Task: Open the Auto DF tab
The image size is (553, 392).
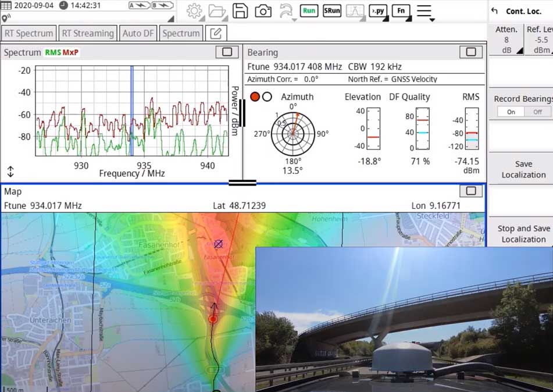Action: coord(138,33)
